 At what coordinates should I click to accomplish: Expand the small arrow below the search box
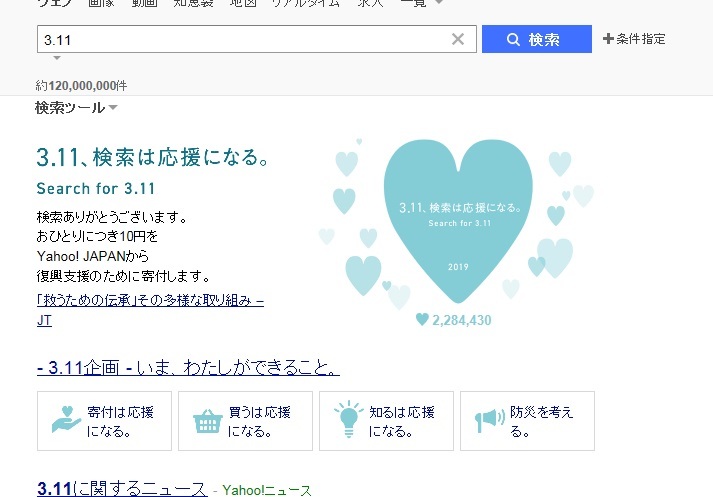57,58
